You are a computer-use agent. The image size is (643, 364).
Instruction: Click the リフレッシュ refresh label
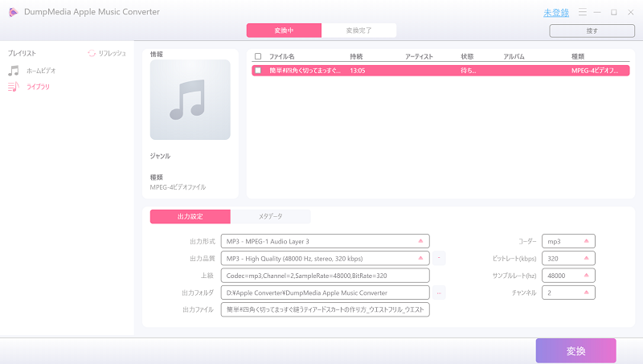coord(112,53)
